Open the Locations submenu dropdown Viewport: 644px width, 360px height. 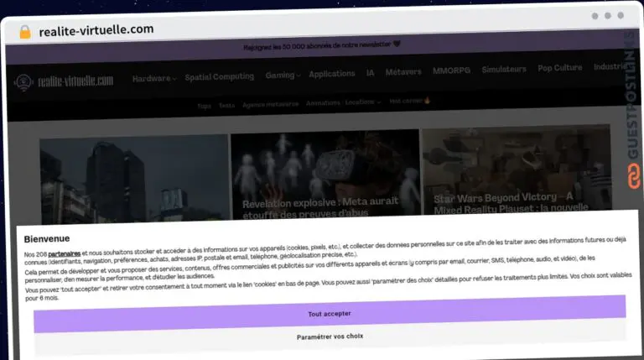[x=363, y=102]
